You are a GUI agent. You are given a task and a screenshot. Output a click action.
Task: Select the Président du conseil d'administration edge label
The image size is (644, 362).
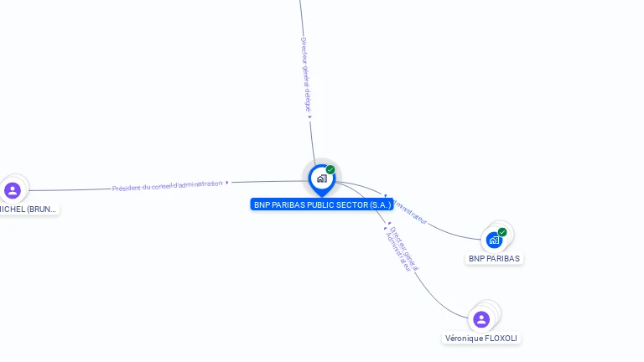tap(167, 185)
